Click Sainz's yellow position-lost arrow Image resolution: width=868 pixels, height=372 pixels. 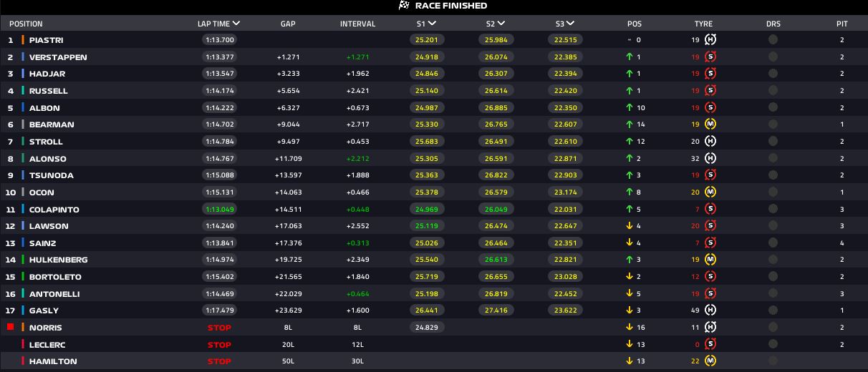click(629, 243)
